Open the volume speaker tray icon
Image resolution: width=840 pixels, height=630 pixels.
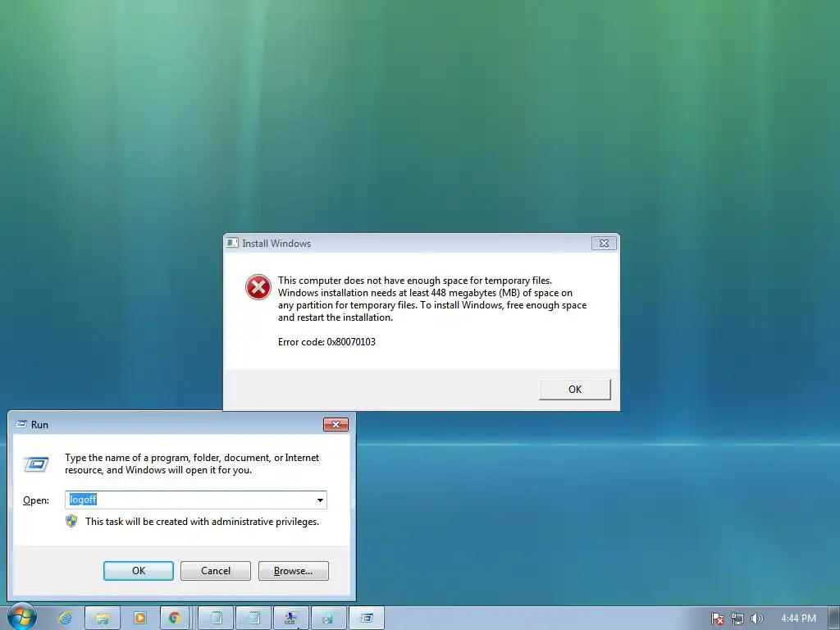click(x=756, y=619)
